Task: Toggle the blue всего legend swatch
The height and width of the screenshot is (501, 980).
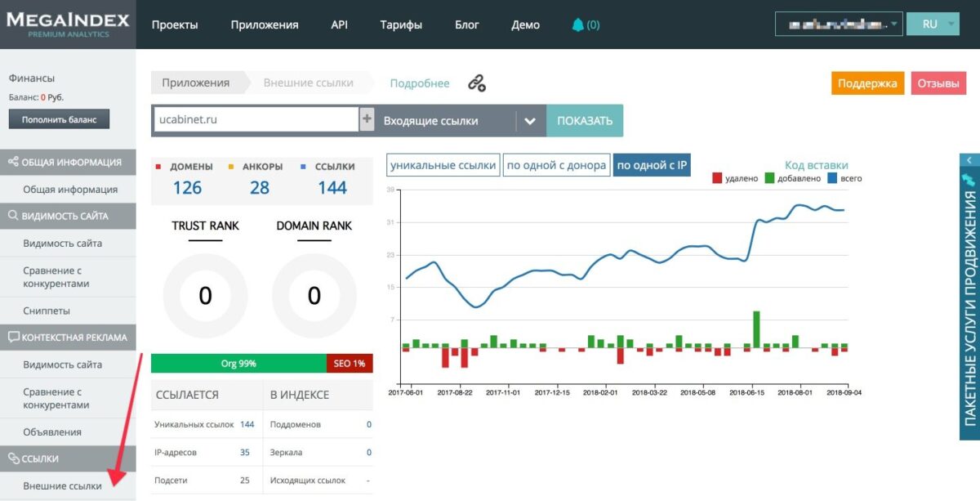Action: click(x=833, y=178)
